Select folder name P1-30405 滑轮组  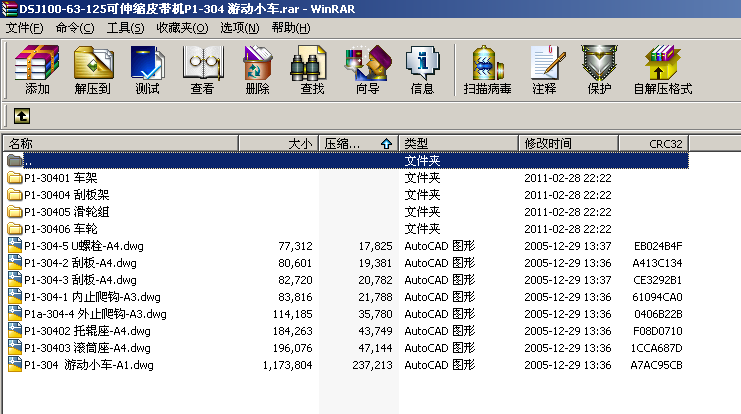67,212
